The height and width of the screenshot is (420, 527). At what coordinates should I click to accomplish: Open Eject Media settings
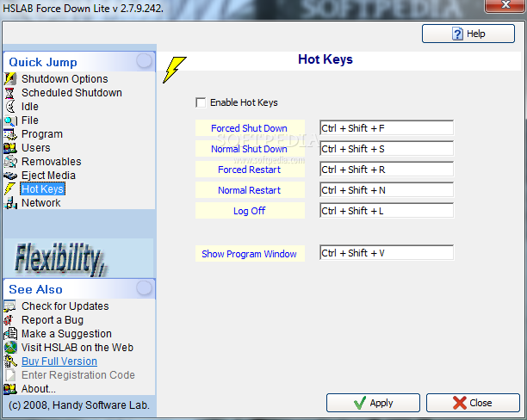click(48, 176)
